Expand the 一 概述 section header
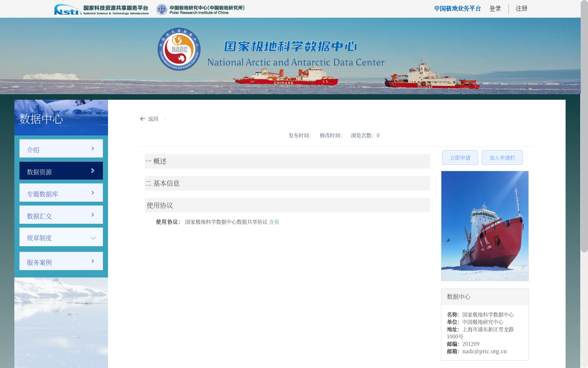This screenshot has width=588, height=368. click(x=287, y=161)
